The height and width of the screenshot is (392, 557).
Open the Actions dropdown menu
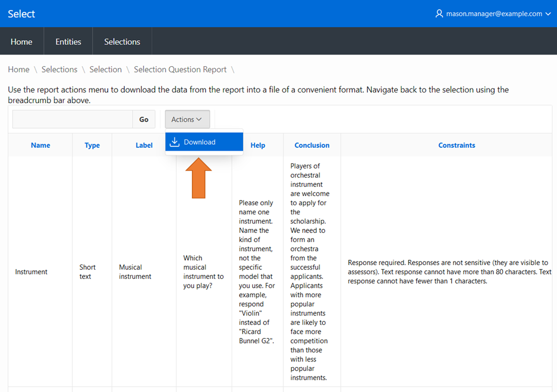(187, 120)
